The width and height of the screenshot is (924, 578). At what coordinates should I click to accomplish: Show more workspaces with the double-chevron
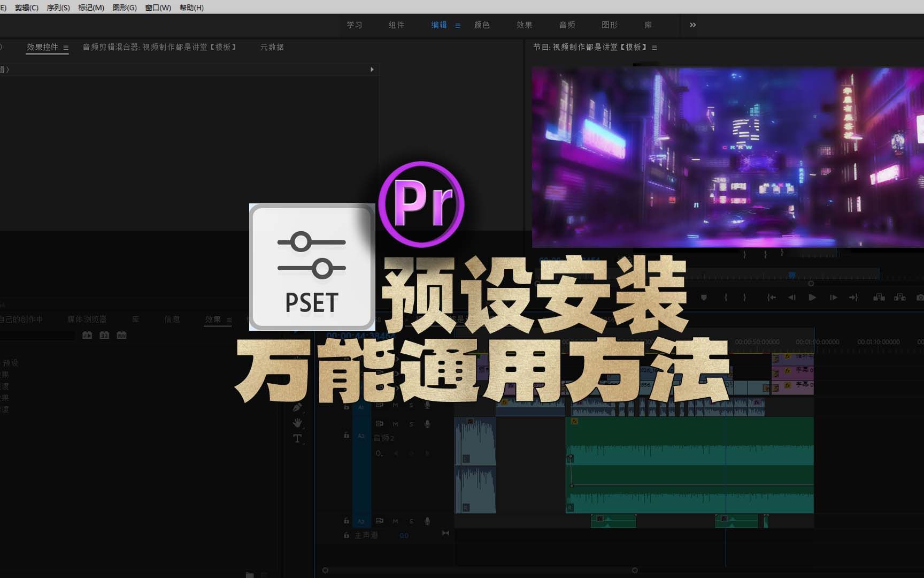(693, 25)
